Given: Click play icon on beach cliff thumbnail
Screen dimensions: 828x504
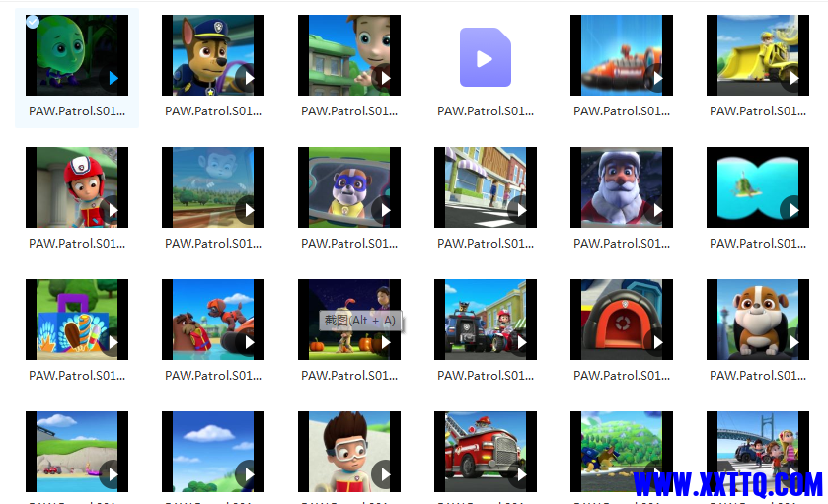Looking at the screenshot, I should pyautogui.click(x=113, y=474).
